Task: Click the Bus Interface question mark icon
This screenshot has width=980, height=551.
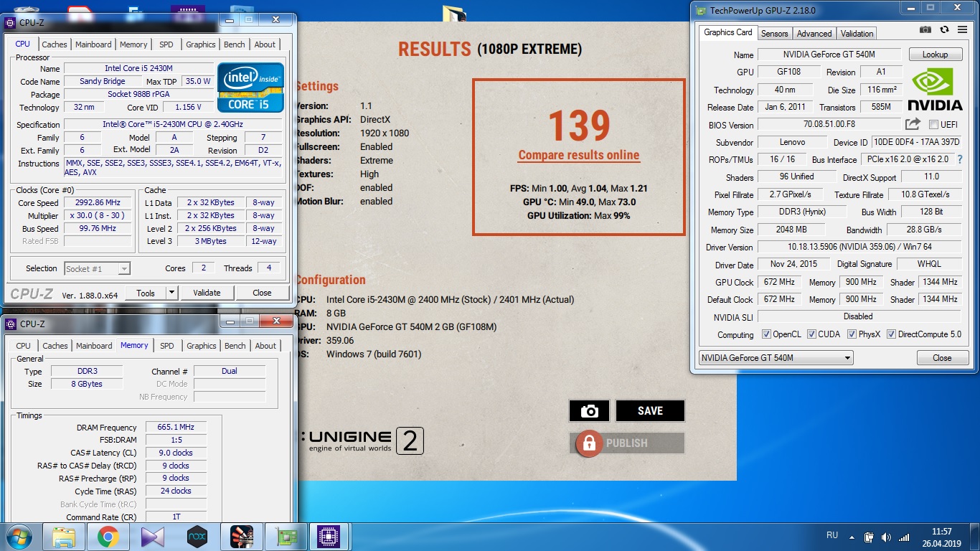Action: tap(960, 159)
